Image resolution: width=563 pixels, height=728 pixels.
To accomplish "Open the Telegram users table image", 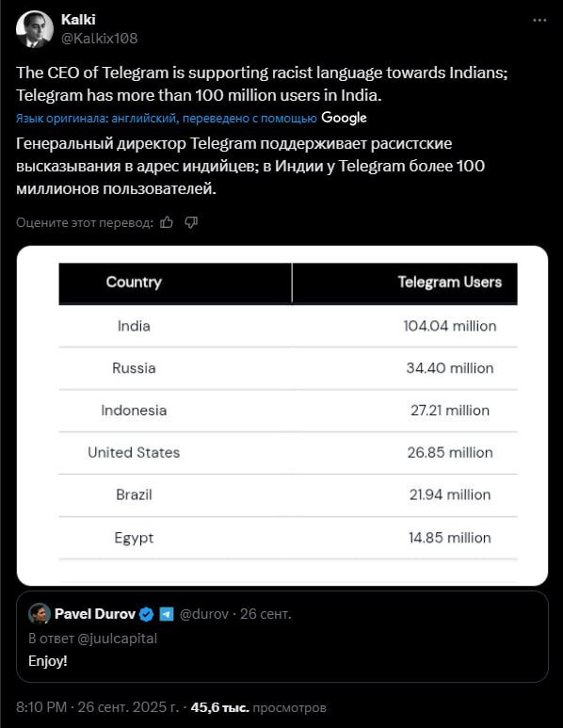I will click(282, 415).
